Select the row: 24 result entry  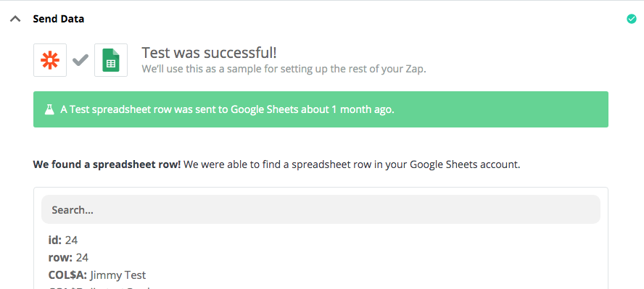click(x=68, y=257)
